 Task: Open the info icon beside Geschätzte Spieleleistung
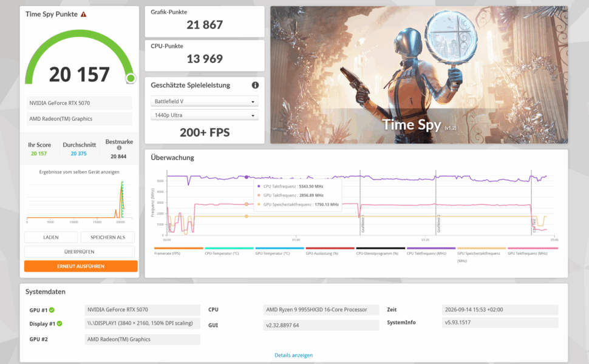coord(255,85)
